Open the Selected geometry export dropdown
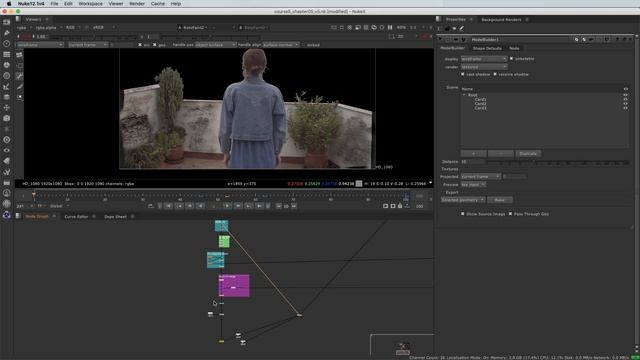 [x=463, y=200]
